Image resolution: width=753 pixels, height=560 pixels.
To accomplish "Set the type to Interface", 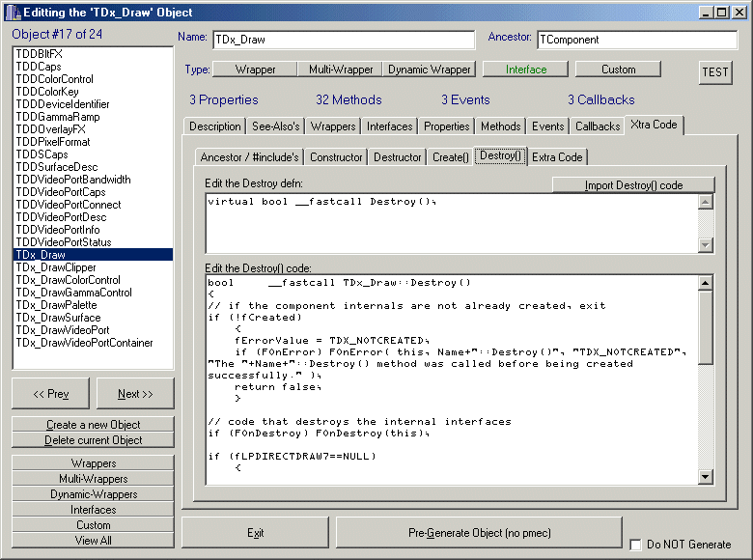I will (x=526, y=70).
